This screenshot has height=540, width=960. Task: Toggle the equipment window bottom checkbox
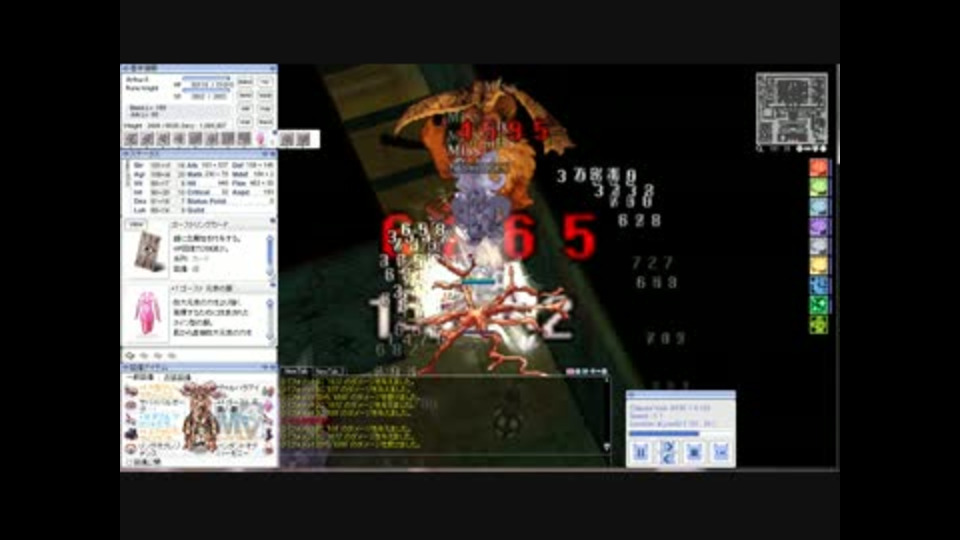[x=129, y=462]
